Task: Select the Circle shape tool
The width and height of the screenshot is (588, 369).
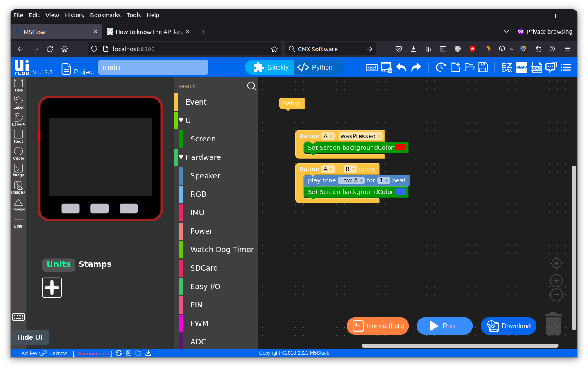Action: pos(18,154)
